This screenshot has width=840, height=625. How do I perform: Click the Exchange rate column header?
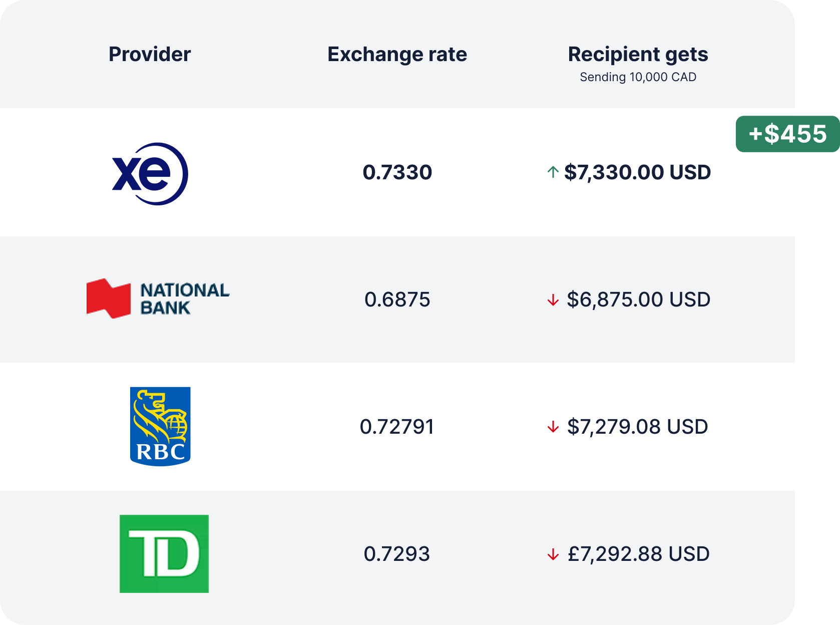[x=397, y=54]
